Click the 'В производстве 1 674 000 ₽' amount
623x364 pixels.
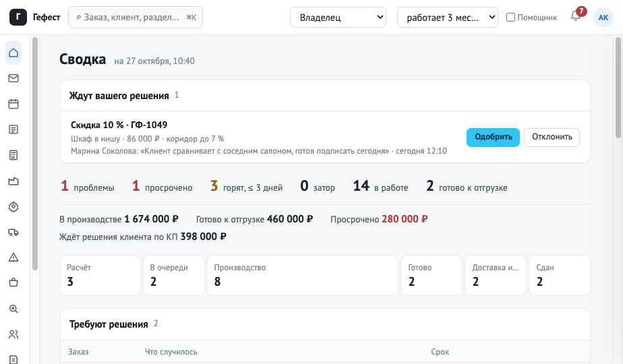point(119,219)
